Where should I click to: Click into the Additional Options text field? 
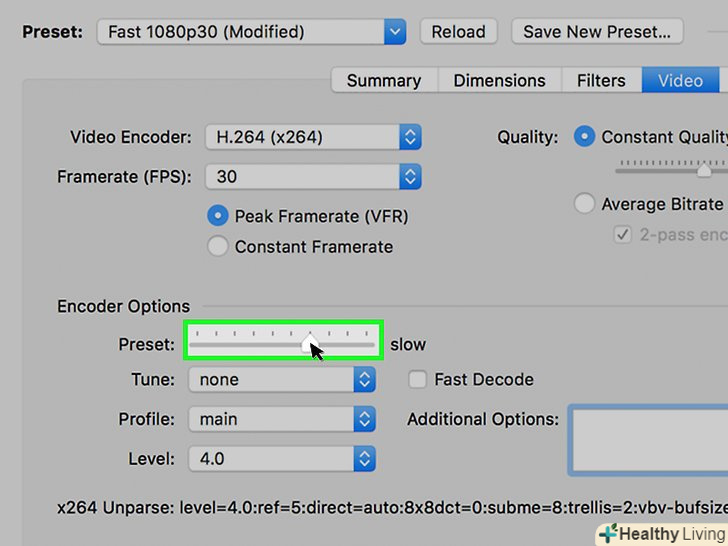[x=648, y=439]
